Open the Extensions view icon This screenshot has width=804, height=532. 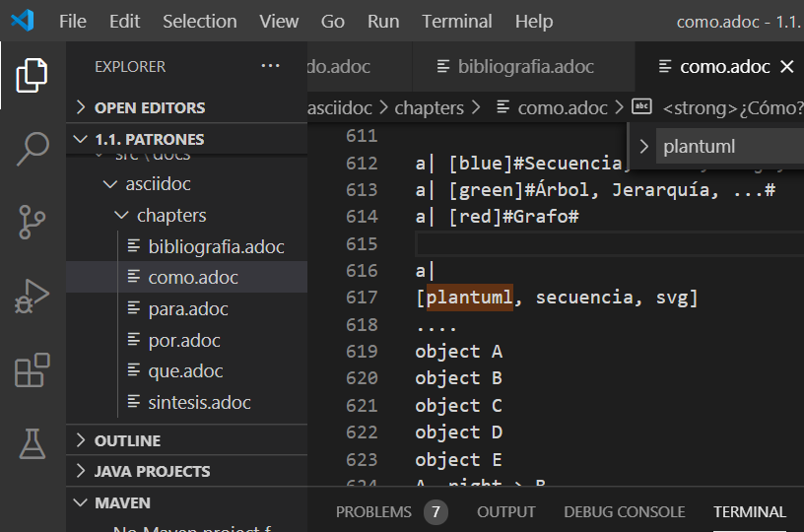[x=32, y=370]
